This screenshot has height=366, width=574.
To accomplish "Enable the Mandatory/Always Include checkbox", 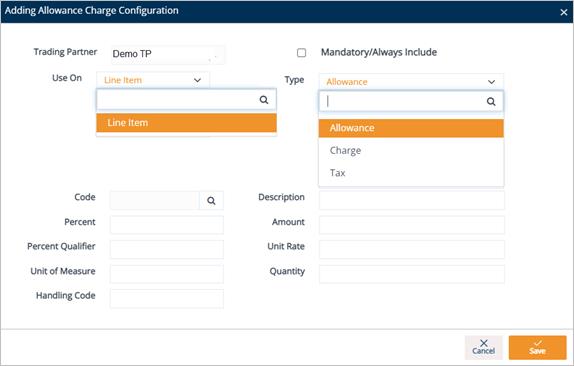I will (301, 53).
